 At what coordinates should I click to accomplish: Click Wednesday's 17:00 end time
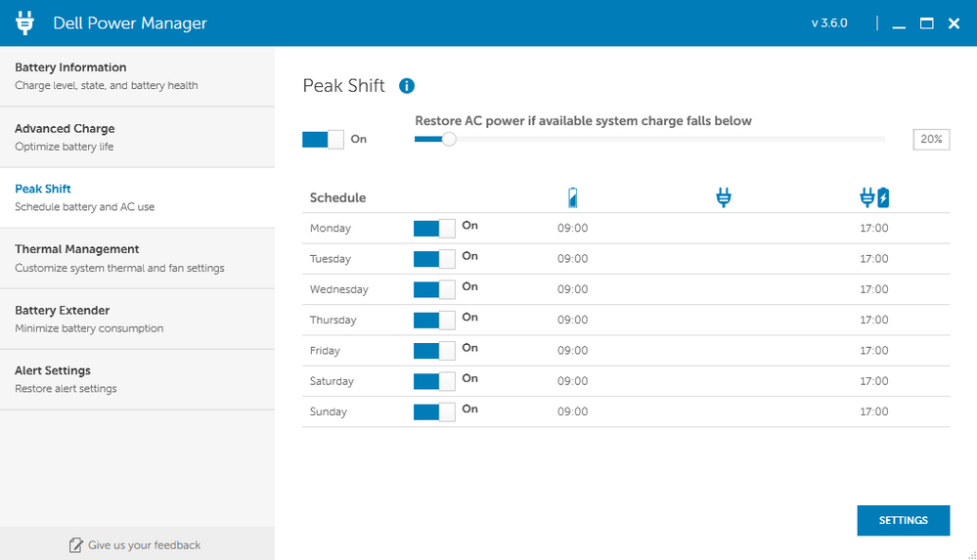tap(874, 289)
